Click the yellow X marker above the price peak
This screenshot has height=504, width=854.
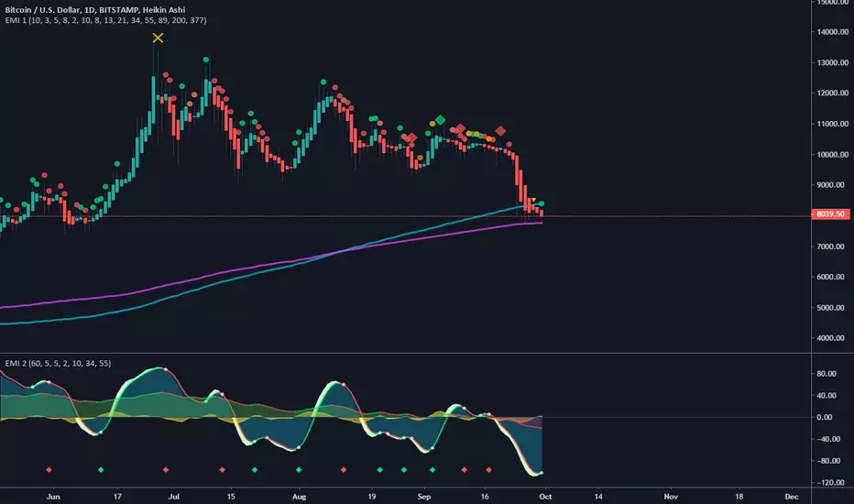coord(159,38)
